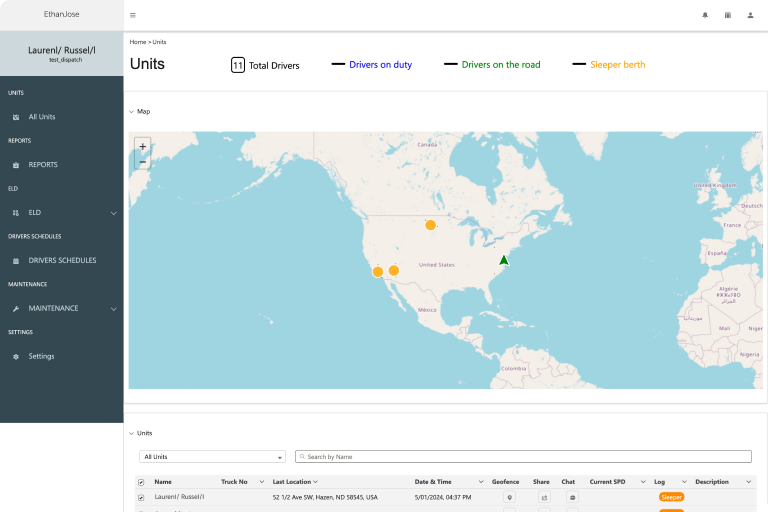768x512 pixels.
Task: Click the hamburger menu icon
Action: point(133,15)
